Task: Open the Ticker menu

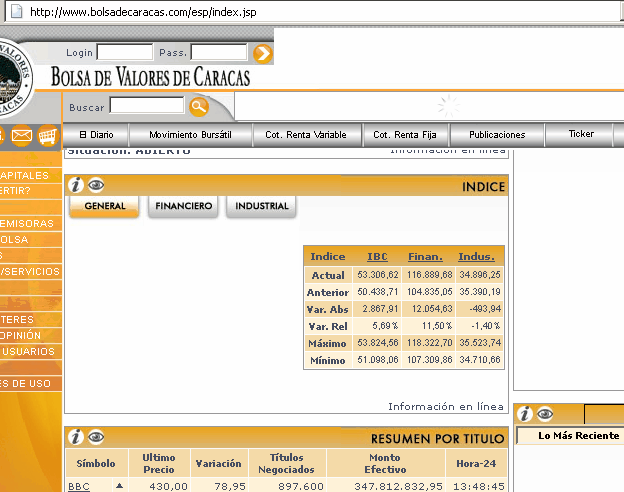Action: [581, 134]
